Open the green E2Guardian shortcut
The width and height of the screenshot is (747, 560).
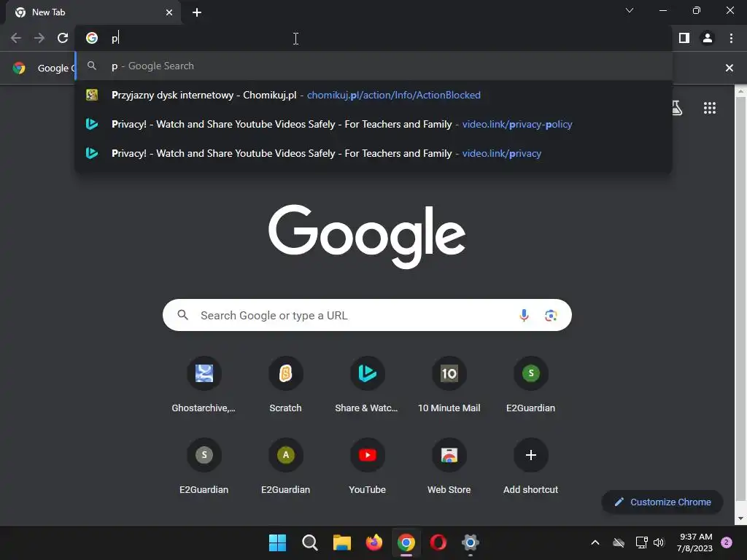click(x=531, y=384)
